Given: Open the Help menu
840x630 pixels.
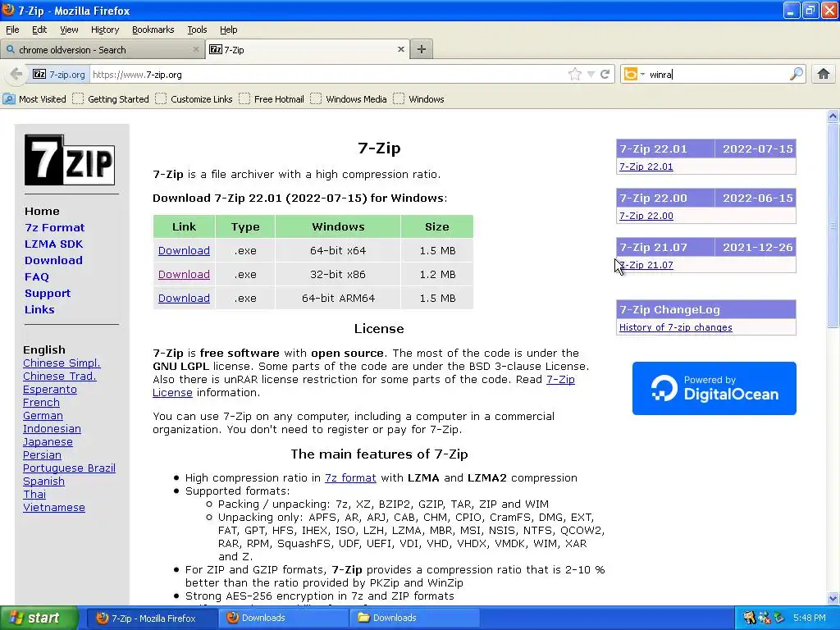Looking at the screenshot, I should (x=228, y=30).
